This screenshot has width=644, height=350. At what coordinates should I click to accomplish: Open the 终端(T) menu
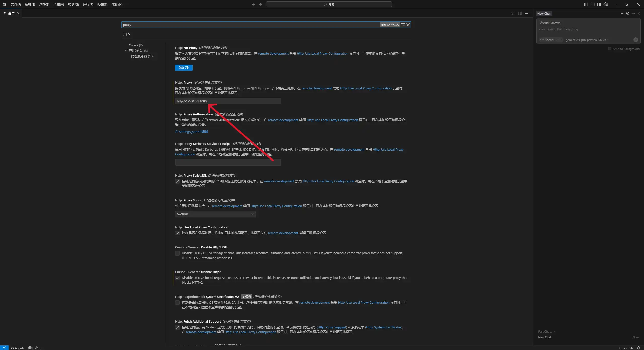(x=102, y=4)
